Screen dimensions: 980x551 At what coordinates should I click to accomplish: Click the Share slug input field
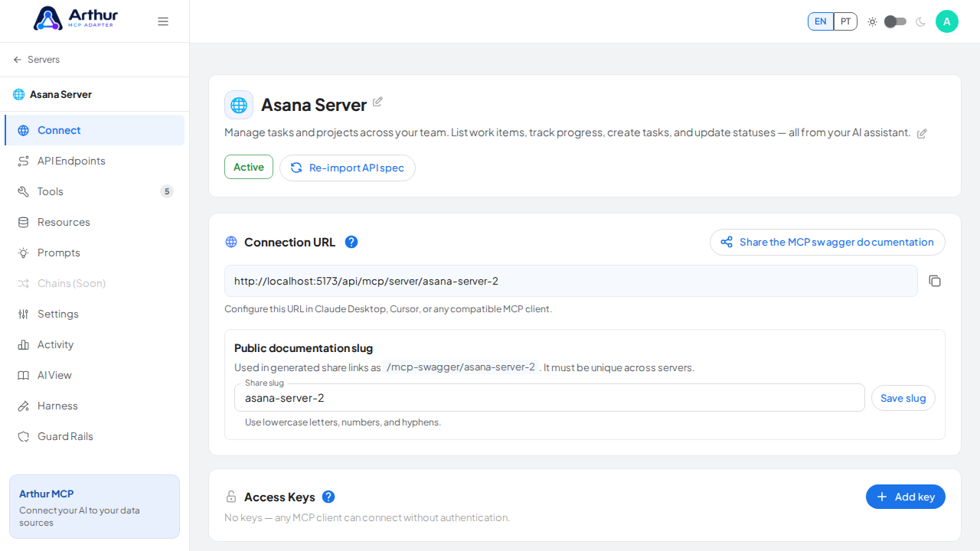tap(550, 398)
